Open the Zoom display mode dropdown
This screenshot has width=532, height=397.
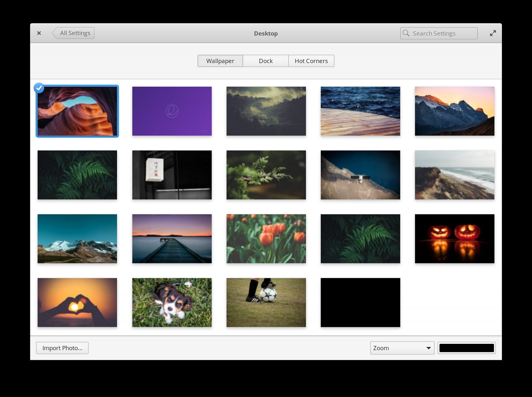(402, 348)
